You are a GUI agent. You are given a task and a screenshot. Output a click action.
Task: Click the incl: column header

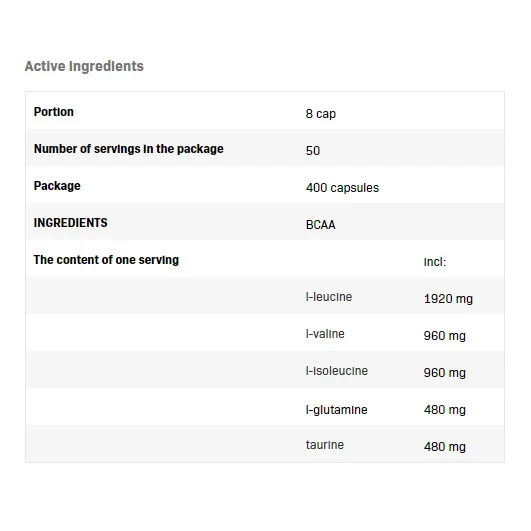(x=435, y=262)
